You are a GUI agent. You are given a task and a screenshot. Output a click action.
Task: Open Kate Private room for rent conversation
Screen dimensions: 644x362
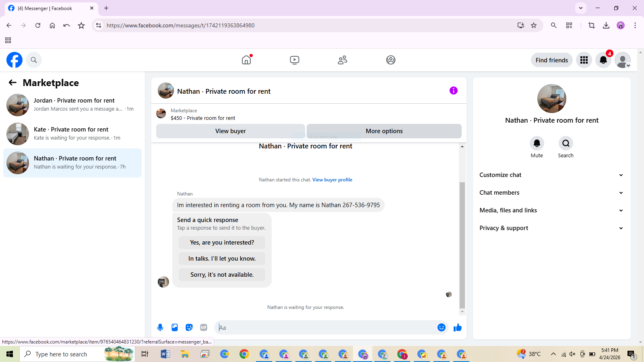point(72,134)
